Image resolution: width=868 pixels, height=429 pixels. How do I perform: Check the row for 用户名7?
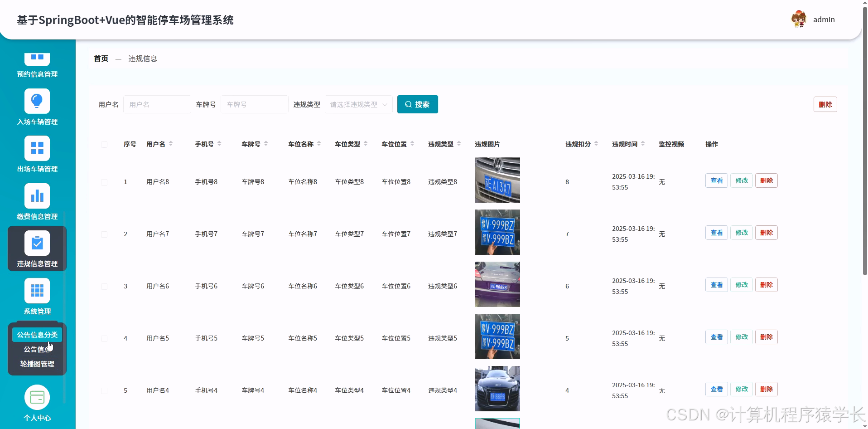(104, 234)
